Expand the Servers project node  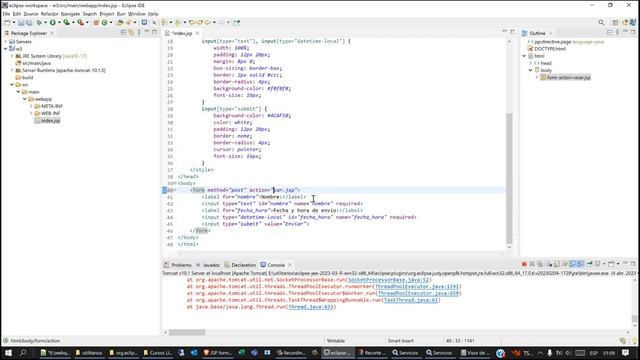point(6,42)
